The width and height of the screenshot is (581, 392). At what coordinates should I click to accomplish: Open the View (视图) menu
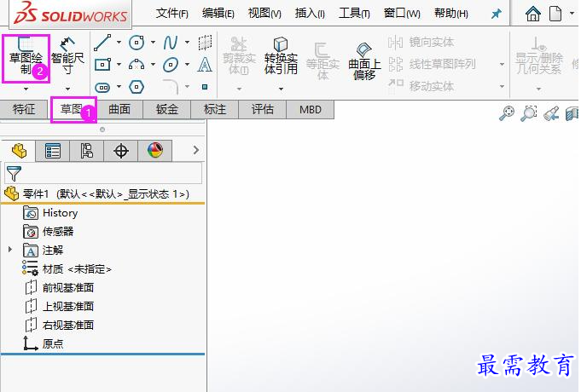(264, 14)
